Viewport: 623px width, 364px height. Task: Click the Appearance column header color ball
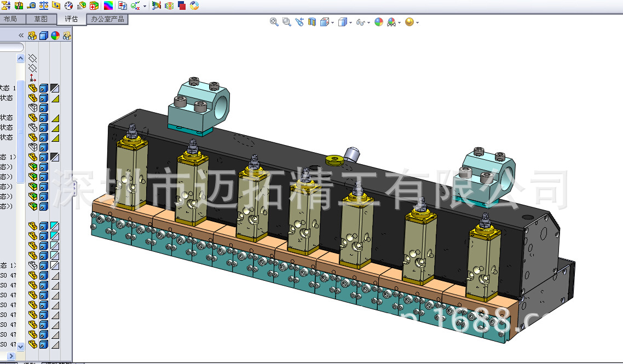point(55,36)
